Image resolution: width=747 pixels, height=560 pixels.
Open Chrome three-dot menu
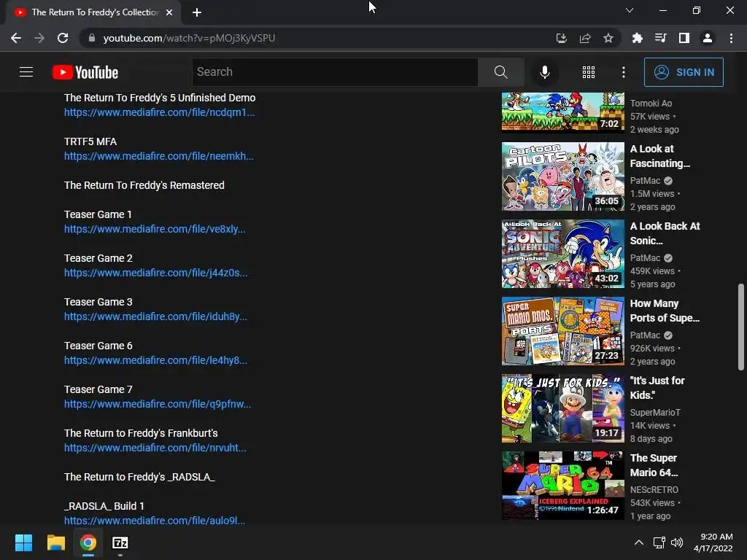click(731, 38)
